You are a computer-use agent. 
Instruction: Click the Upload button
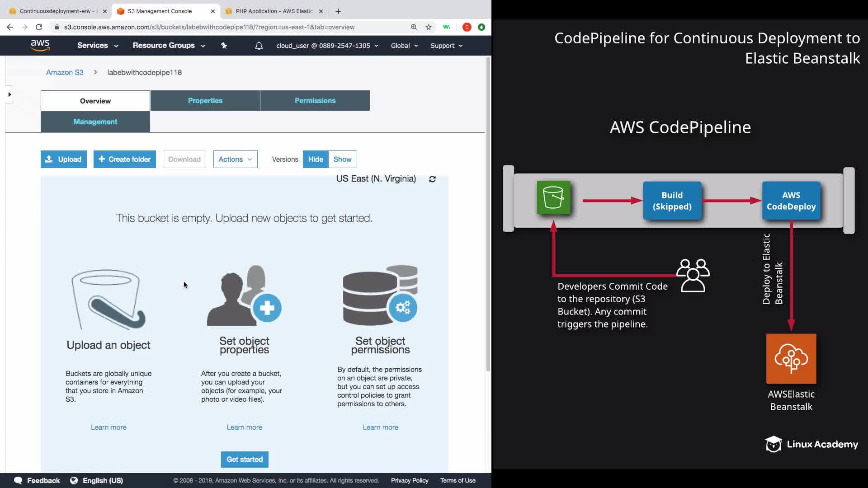click(x=63, y=159)
